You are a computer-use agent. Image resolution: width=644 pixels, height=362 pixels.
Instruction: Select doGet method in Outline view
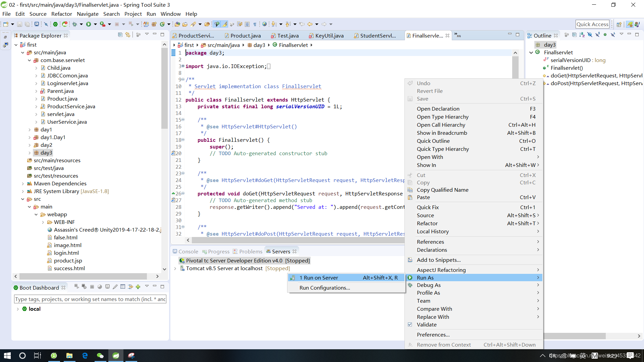(x=592, y=75)
